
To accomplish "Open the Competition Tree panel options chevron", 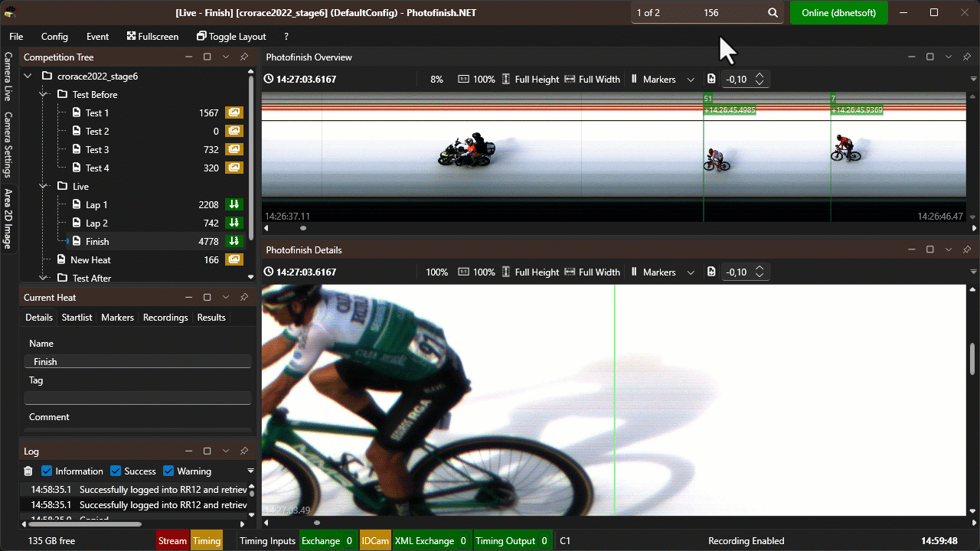I will pyautogui.click(x=226, y=57).
